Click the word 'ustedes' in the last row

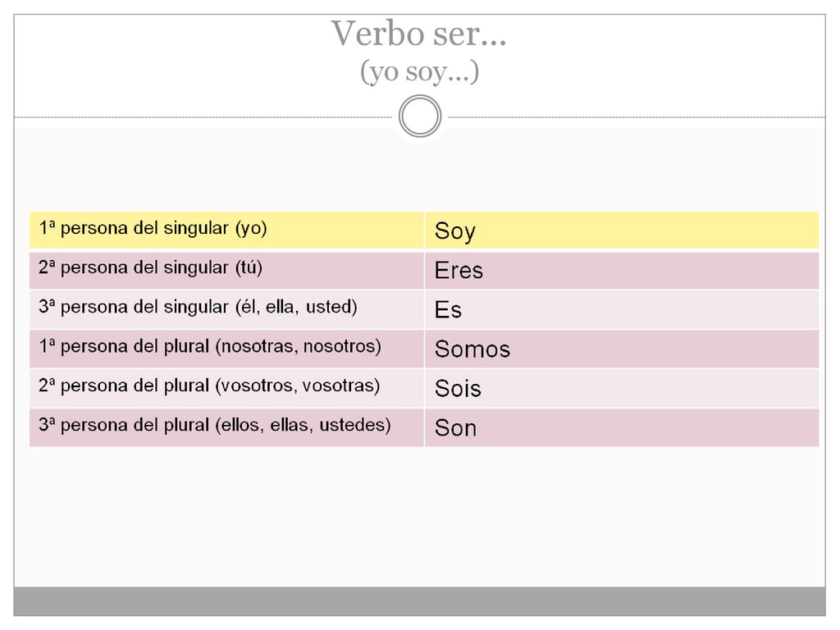[x=352, y=425]
